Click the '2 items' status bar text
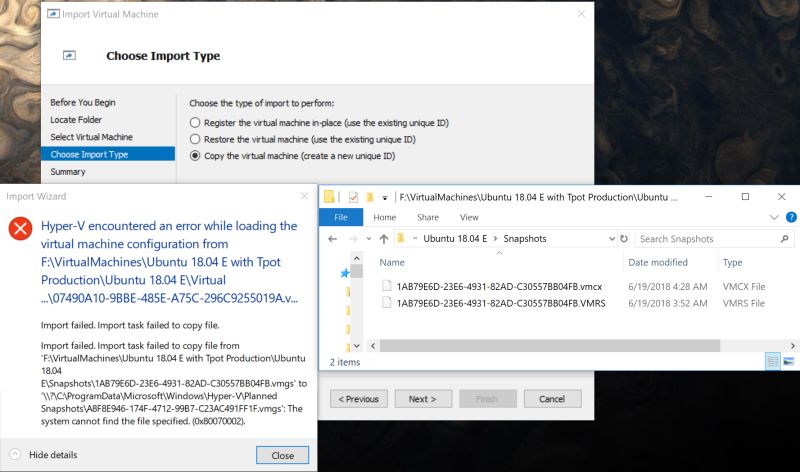The height and width of the screenshot is (472, 800). (345, 362)
